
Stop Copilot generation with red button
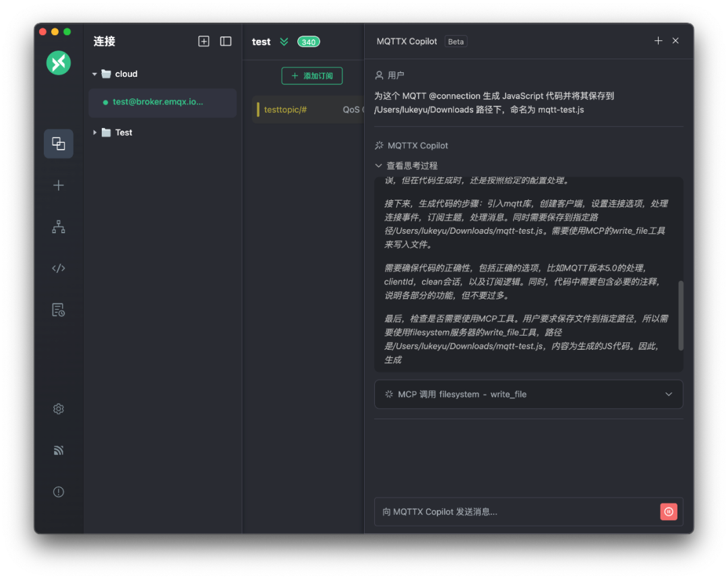pyautogui.click(x=669, y=512)
